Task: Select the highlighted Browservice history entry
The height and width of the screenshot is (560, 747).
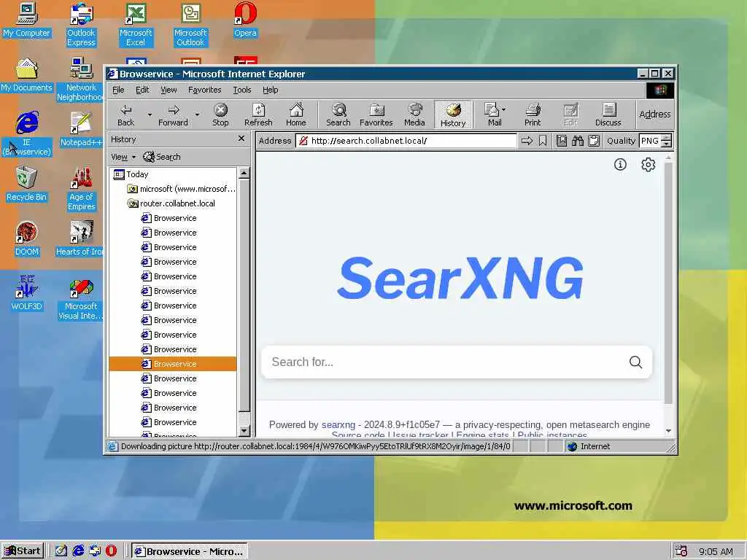Action: pos(172,364)
